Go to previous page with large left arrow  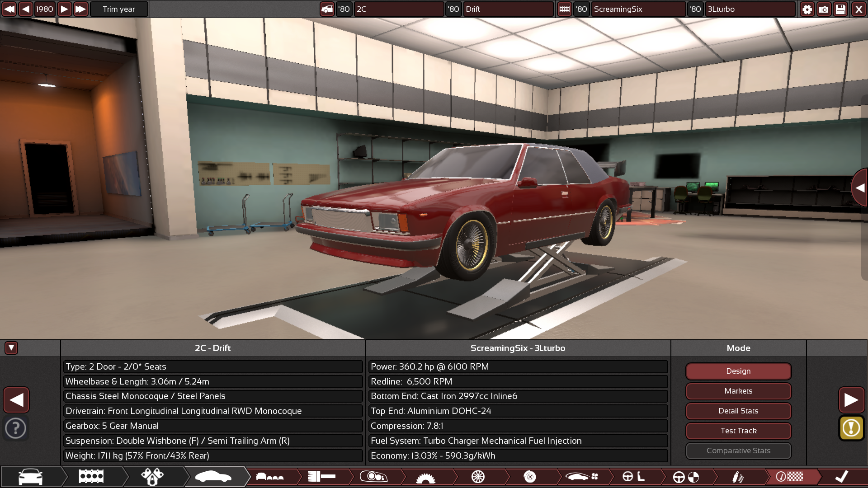16,400
